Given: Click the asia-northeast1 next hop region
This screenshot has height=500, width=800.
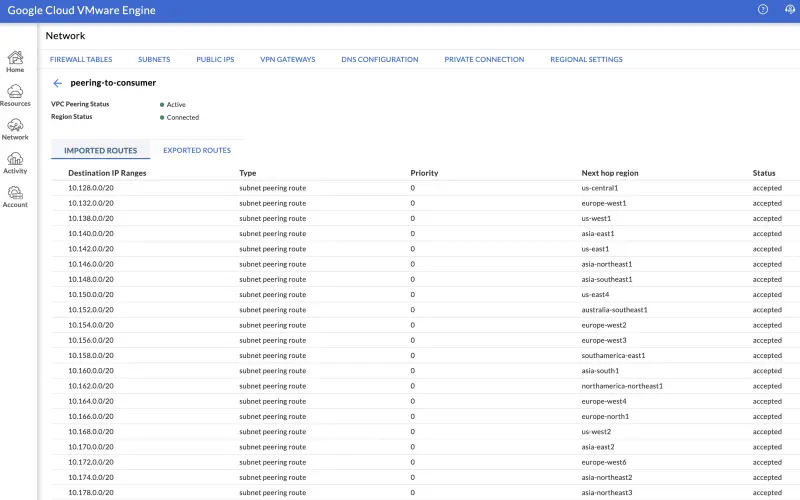Looking at the screenshot, I should (607, 264).
